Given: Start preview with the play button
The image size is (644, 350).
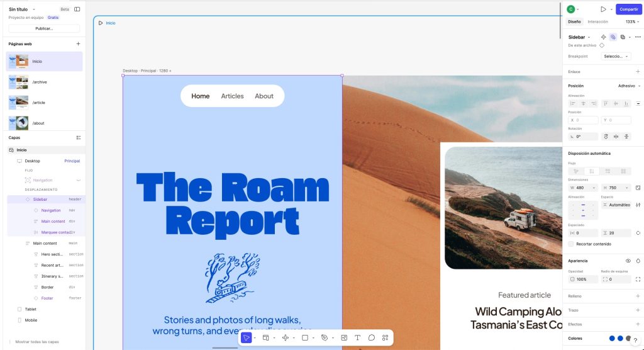Looking at the screenshot, I should (603, 9).
